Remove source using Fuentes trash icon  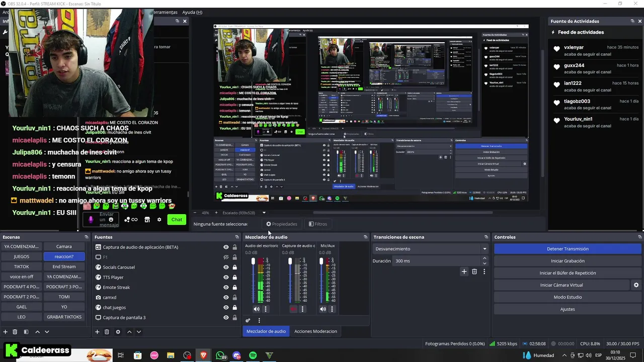tap(107, 332)
